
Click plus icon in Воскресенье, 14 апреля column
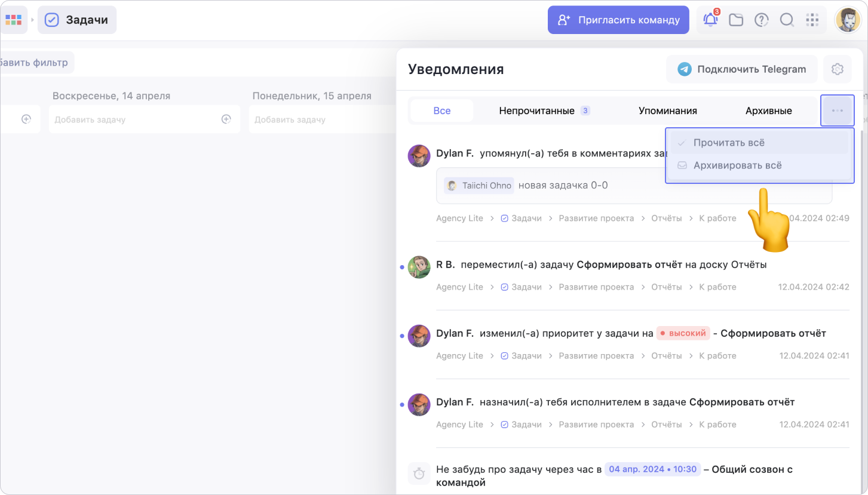226,119
